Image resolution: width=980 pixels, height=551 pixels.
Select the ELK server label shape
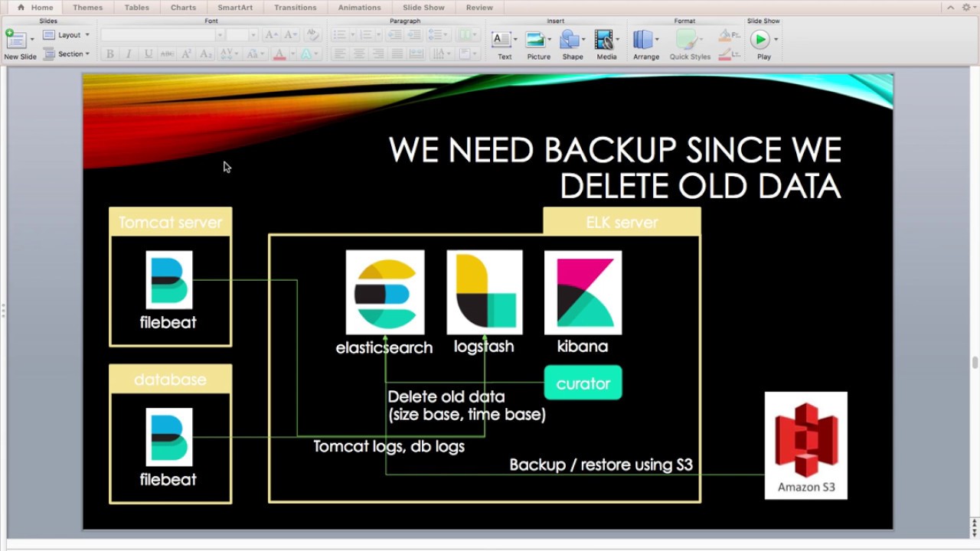(x=622, y=222)
